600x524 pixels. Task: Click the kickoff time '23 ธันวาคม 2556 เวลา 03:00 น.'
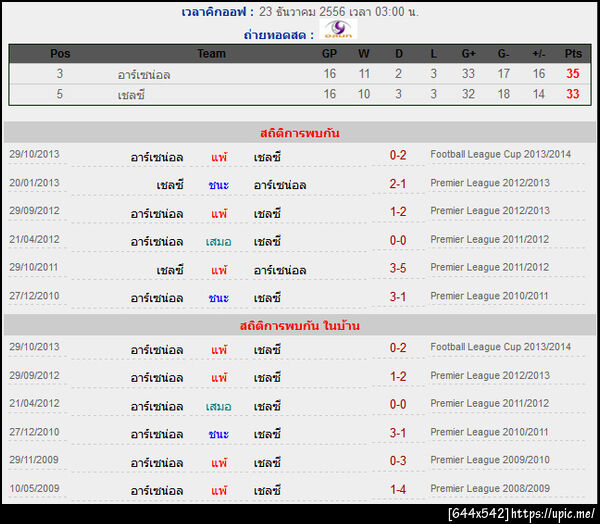(x=339, y=12)
